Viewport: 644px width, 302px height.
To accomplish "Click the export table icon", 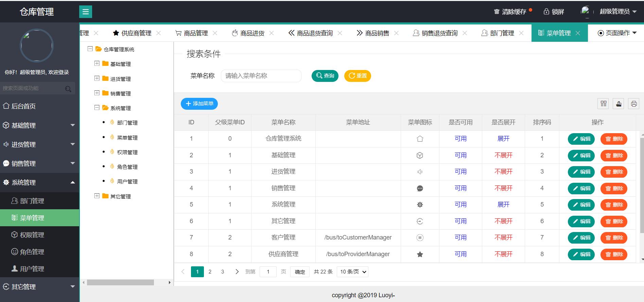I will click(x=619, y=104).
